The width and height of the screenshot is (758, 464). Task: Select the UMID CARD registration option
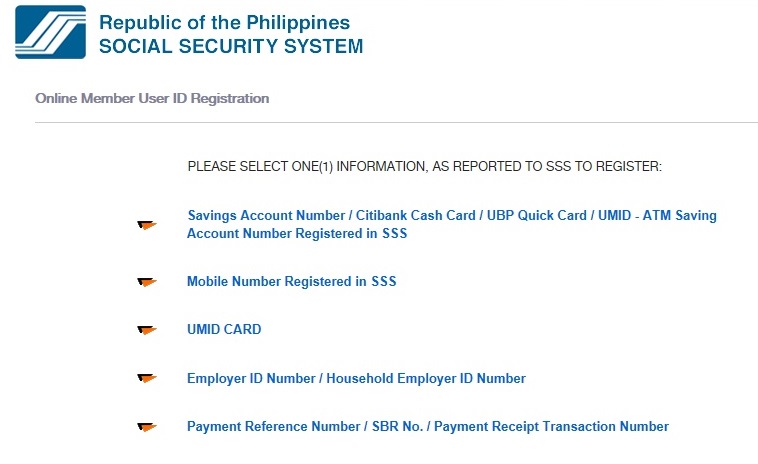pyautogui.click(x=224, y=329)
